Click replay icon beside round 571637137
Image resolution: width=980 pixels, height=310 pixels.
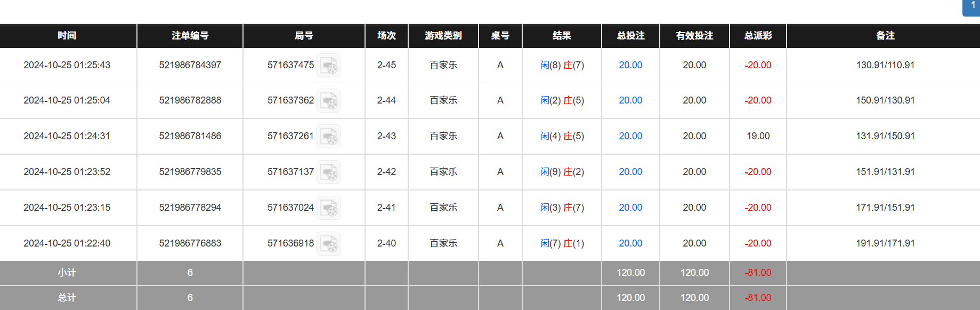click(329, 172)
